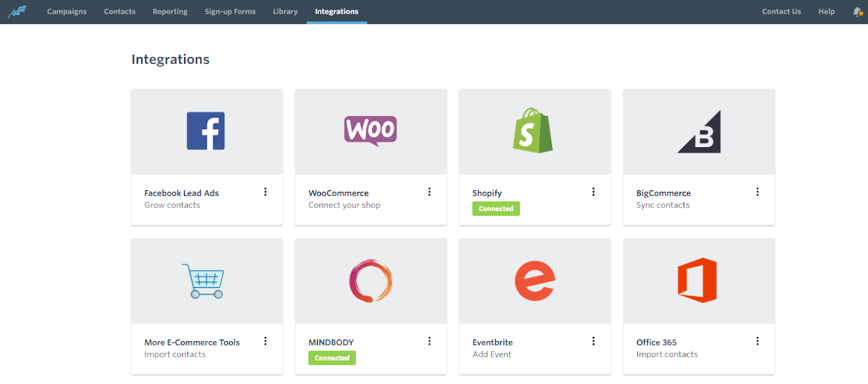This screenshot has height=384, width=868.
Task: Open the MINDBODY three-dot menu
Action: pyautogui.click(x=429, y=341)
